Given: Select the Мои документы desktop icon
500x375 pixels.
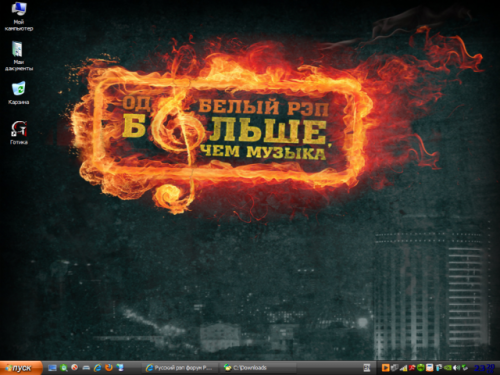Looking at the screenshot, I should pos(19,56).
